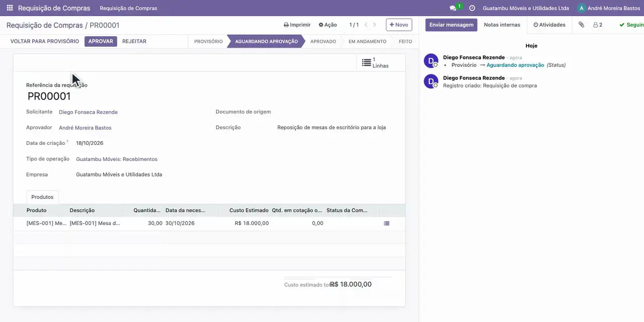This screenshot has width=644, height=322.
Task: Open Atividades scheduling in chatter
Action: click(x=549, y=25)
